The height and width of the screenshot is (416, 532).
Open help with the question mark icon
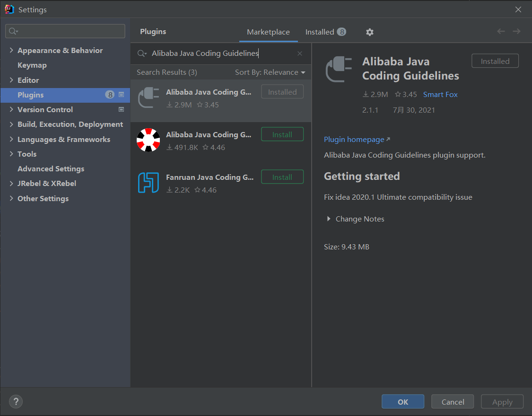coord(16,401)
